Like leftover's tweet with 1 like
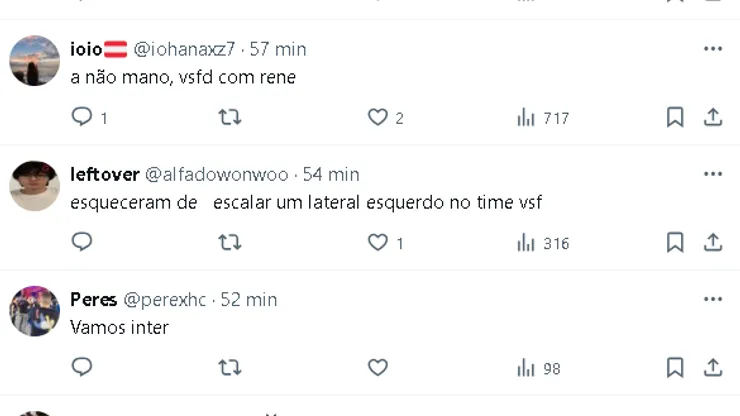The height and width of the screenshot is (416, 740). [377, 242]
